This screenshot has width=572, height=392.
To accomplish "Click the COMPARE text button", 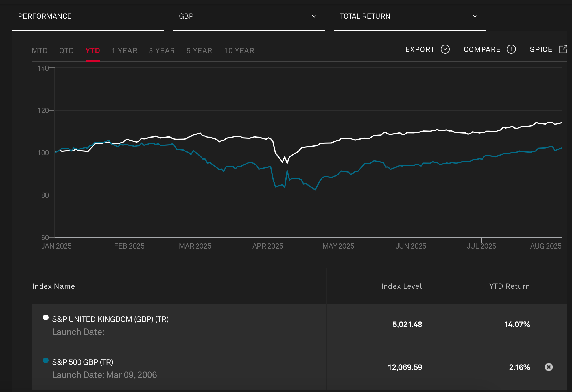I will click(482, 49).
